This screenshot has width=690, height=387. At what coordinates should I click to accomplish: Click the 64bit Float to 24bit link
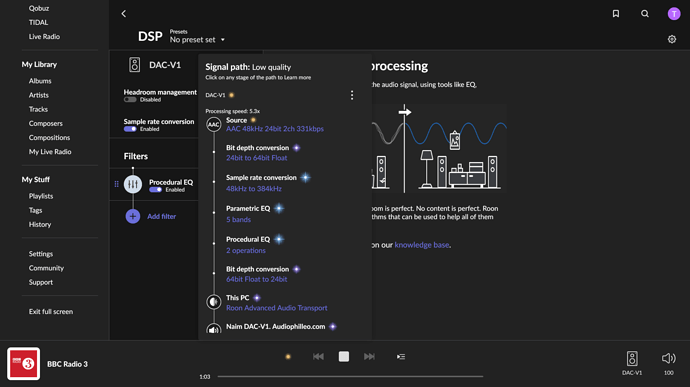[257, 279]
